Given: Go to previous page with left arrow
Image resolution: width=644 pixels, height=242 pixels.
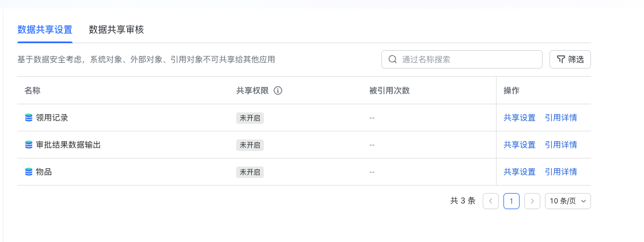Looking at the screenshot, I should 490,201.
